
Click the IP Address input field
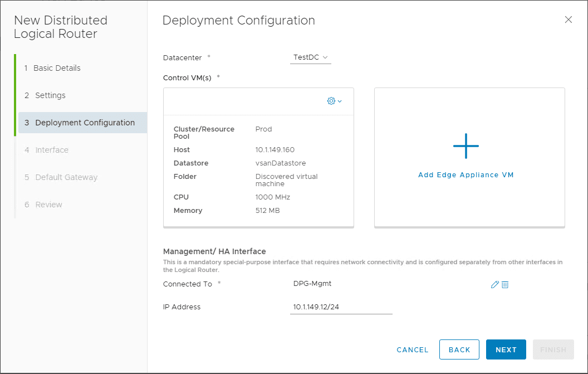click(x=341, y=307)
